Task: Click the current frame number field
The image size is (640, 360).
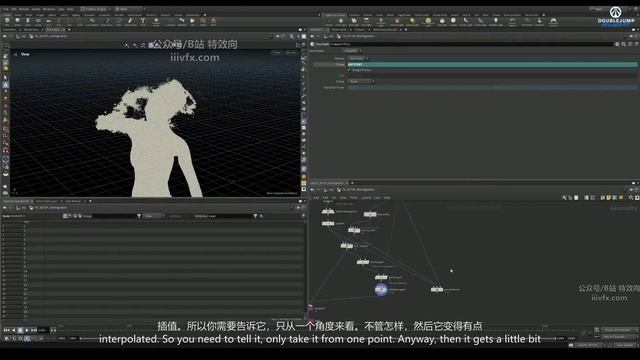Action: point(43,330)
